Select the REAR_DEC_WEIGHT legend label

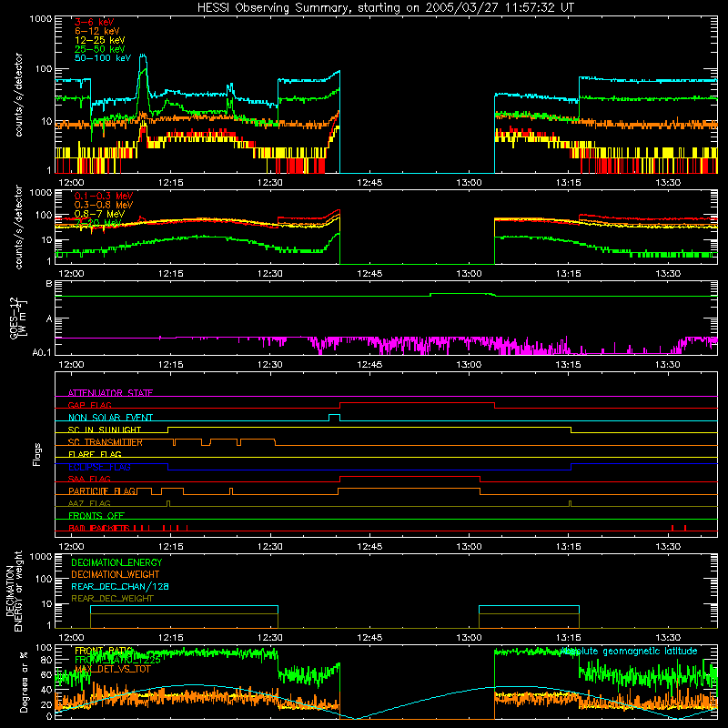tap(112, 599)
